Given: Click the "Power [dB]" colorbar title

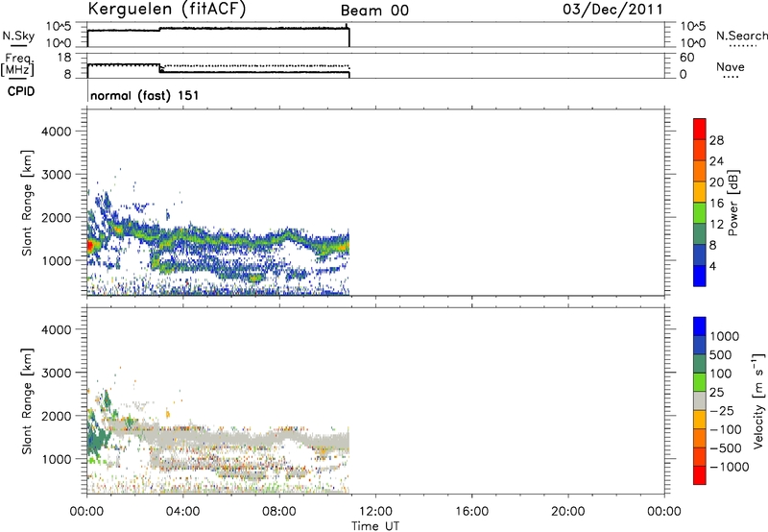Looking at the screenshot, I should tap(732, 203).
